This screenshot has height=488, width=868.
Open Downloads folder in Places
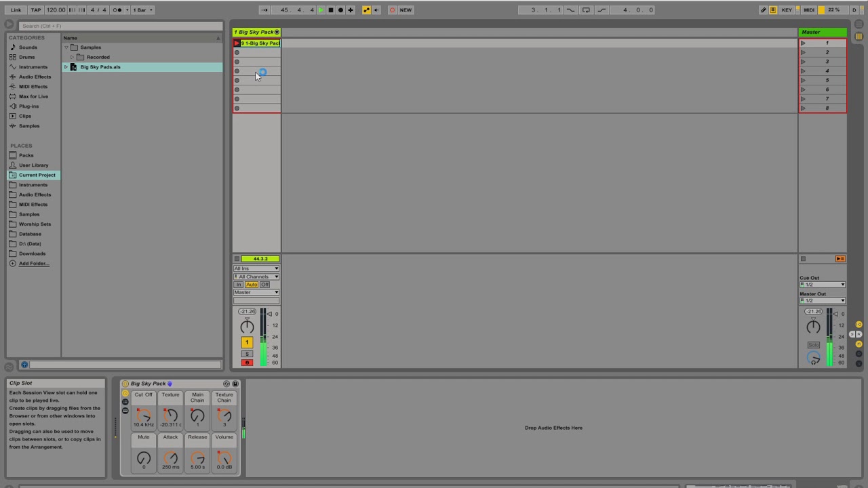click(32, 253)
